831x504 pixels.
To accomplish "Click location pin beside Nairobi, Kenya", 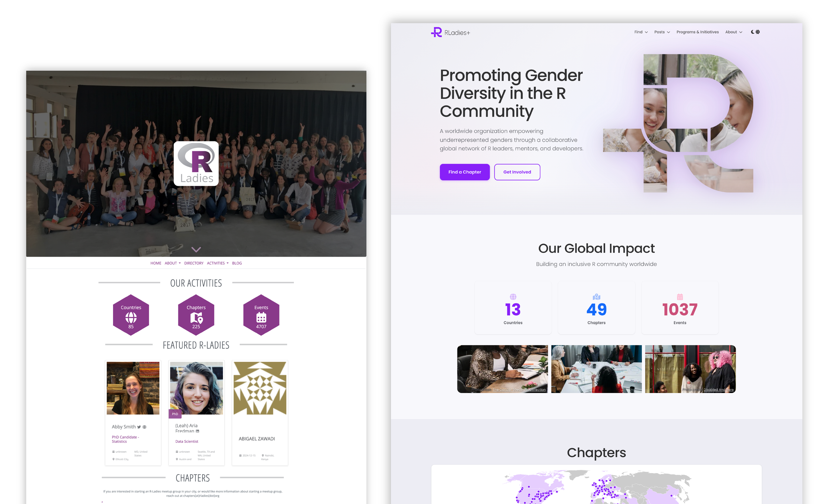I will [263, 455].
